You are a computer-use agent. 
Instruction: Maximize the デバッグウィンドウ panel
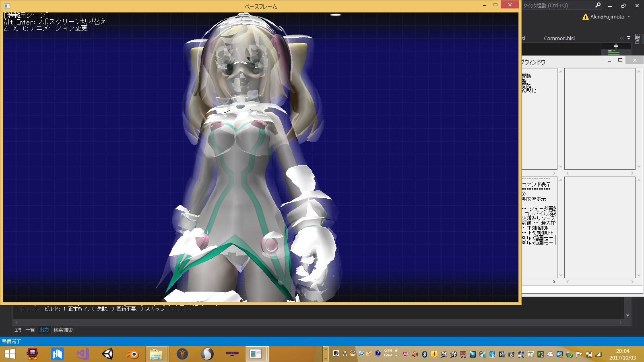coord(620,60)
